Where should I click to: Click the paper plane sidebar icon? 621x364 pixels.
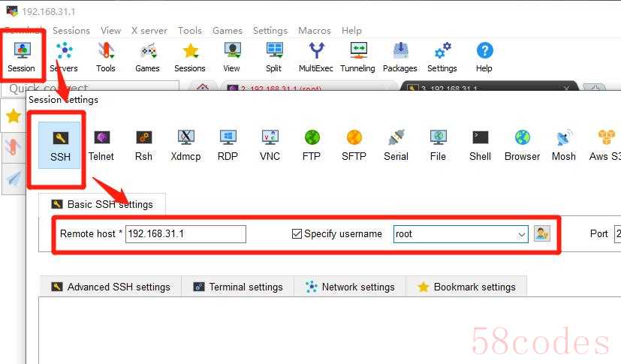tap(14, 179)
